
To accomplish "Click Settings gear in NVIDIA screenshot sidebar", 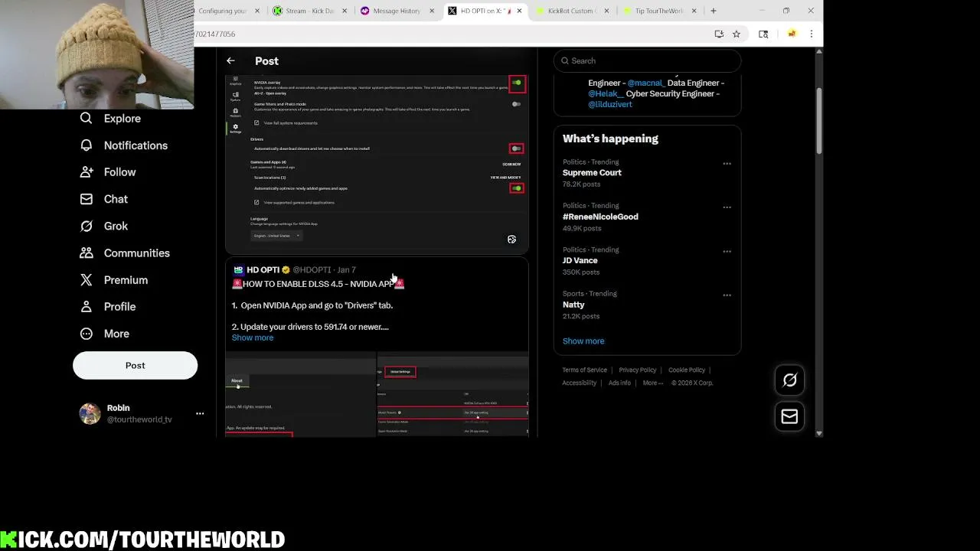I will click(x=235, y=128).
